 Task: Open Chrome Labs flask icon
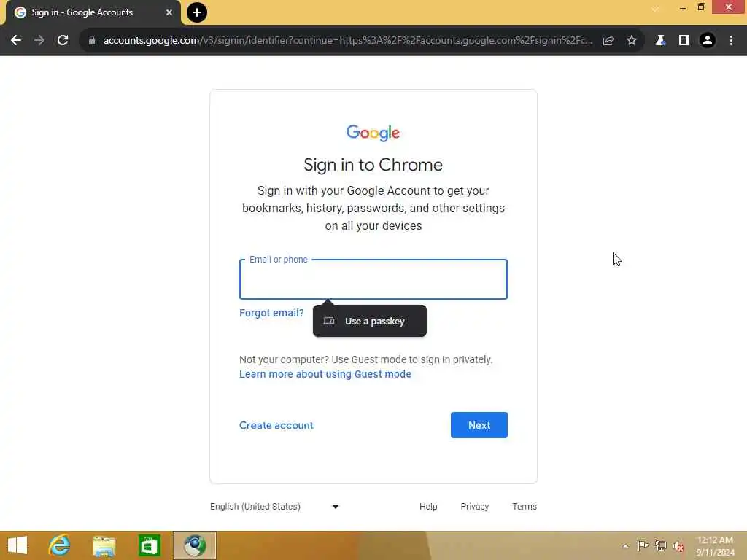tap(660, 41)
